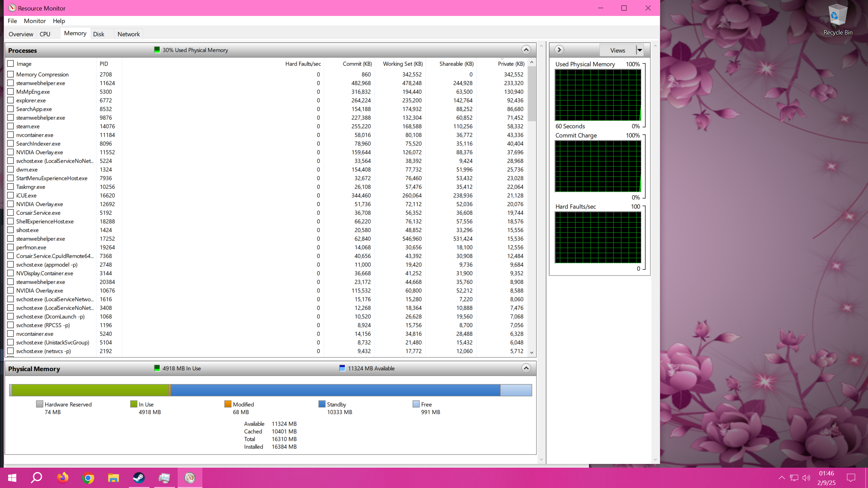868x488 pixels.
Task: Click the Available blue indicator in Physical Memory header
Action: pyautogui.click(x=342, y=368)
